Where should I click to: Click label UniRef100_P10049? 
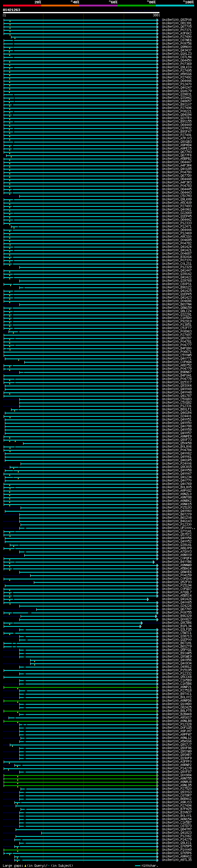click(x=176, y=850)
